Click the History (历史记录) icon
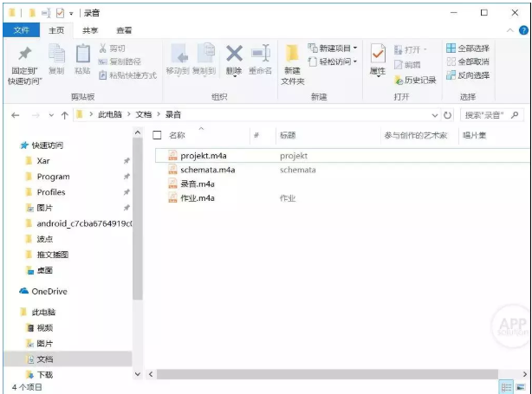 [399, 80]
